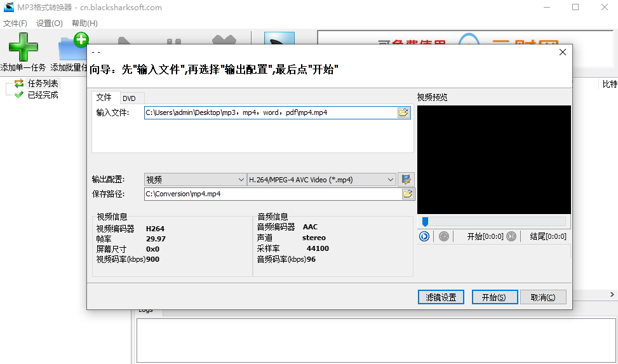Click the black shark logo toolbar icon
Image resolution: width=618 pixels, height=364 pixels.
tap(279, 39)
